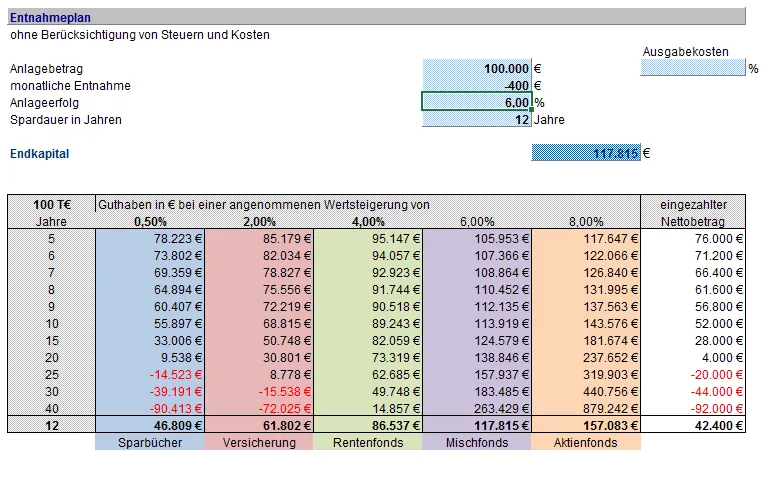Select the Anlageerfolg cell showing 6,00

[477, 102]
